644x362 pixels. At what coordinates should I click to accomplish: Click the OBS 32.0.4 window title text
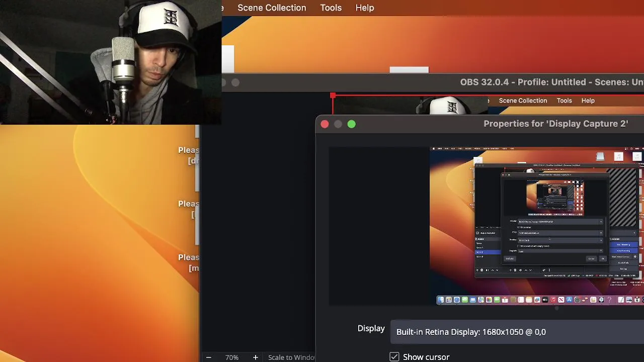pyautogui.click(x=552, y=82)
